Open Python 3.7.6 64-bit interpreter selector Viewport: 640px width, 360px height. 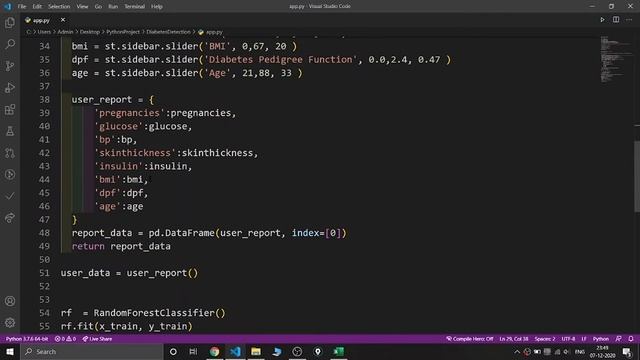pos(27,339)
